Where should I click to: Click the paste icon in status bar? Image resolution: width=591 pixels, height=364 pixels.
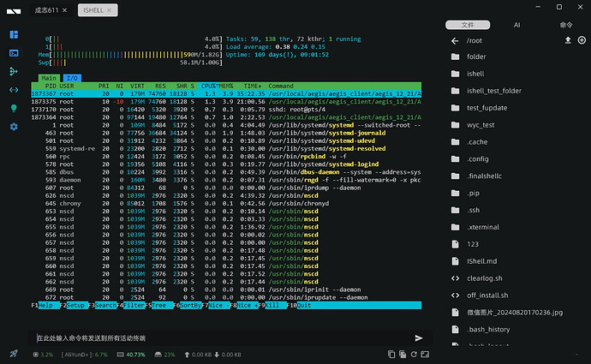pyautogui.click(x=403, y=355)
